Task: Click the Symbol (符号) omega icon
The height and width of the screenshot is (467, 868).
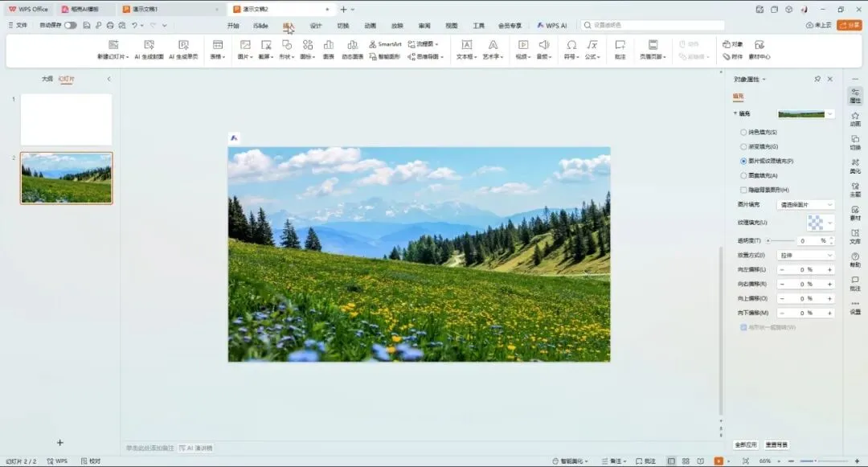Action: pos(571,45)
